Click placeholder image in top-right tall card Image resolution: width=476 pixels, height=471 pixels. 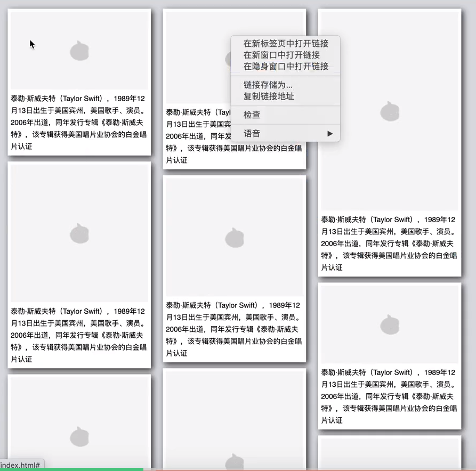(390, 111)
